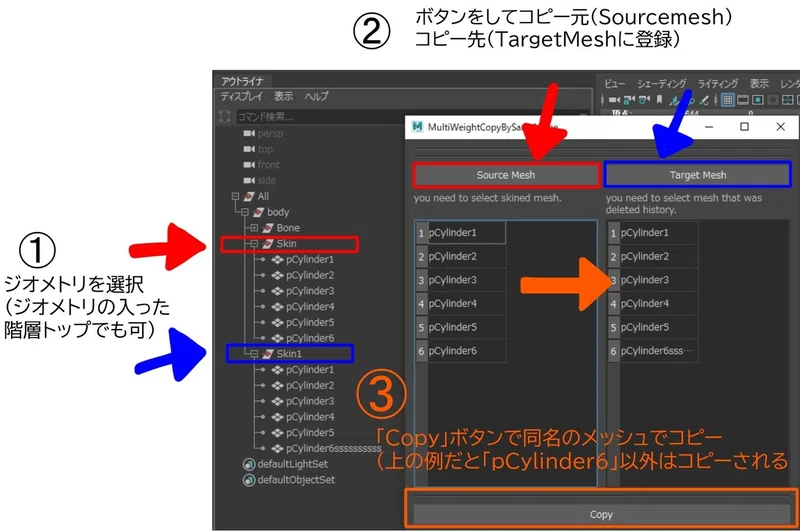This screenshot has height=531, width=800.
Task: Open the ヘルプ menu in outliner
Action: (317, 96)
